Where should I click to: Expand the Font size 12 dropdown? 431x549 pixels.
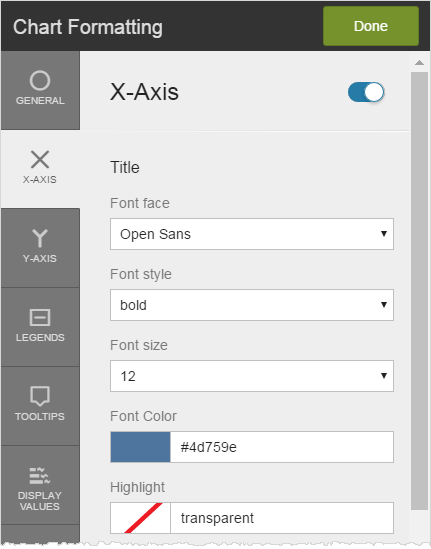coord(252,376)
